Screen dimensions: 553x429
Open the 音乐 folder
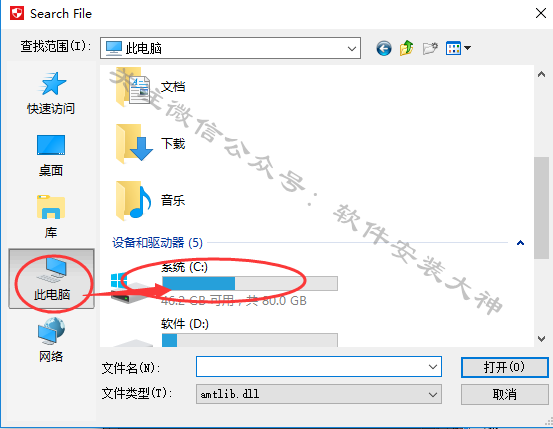point(151,200)
